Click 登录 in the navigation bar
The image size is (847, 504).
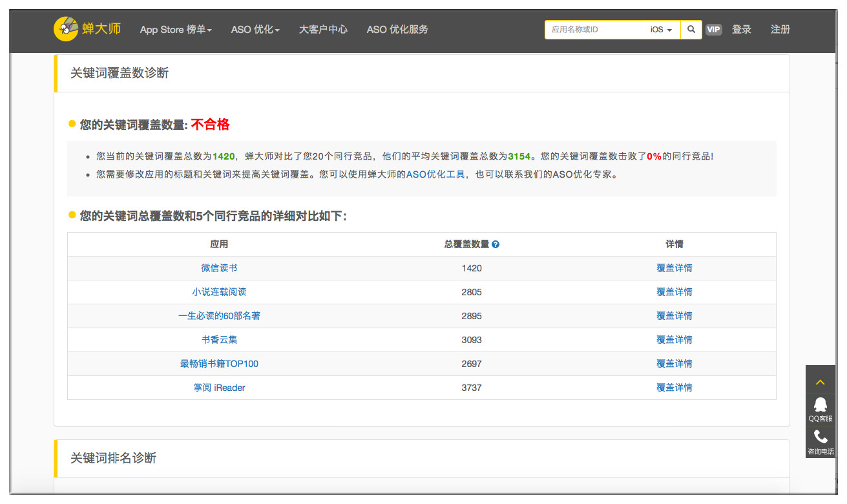[x=742, y=30]
